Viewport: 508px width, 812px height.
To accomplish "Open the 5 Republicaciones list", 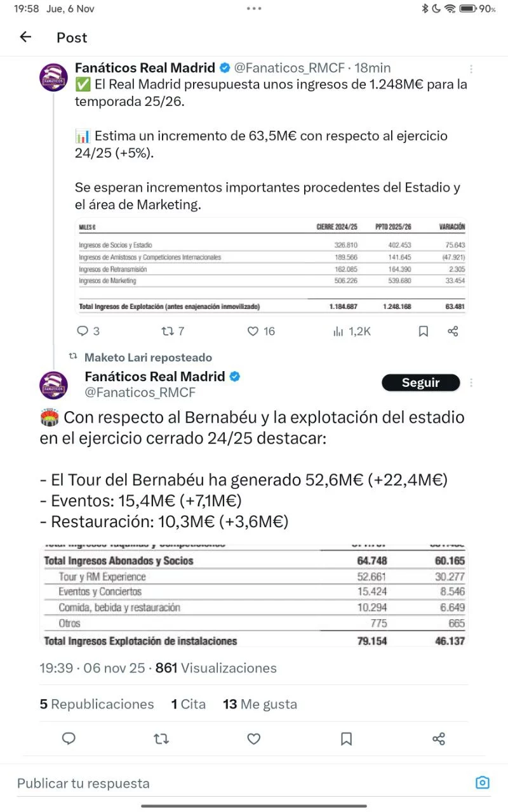I will click(x=97, y=704).
